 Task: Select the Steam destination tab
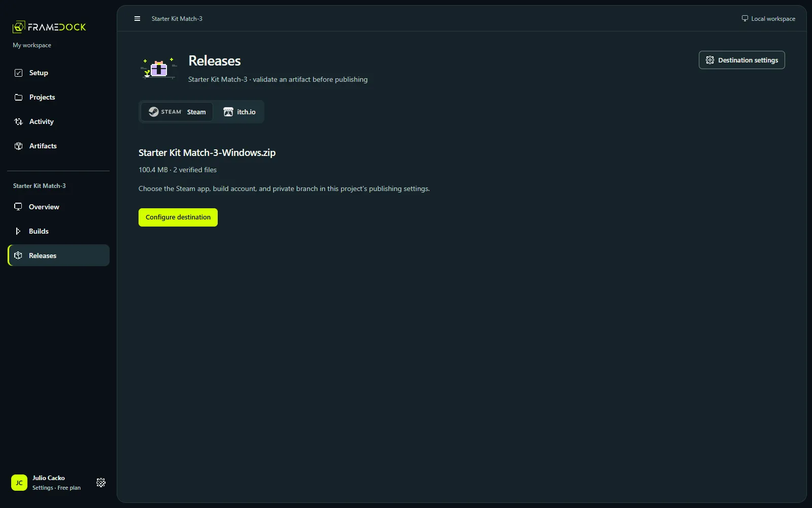(177, 112)
